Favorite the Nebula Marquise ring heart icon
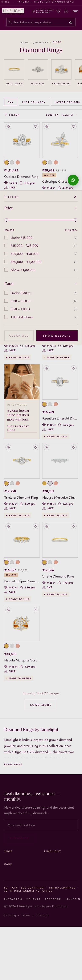Image resolution: width=82 pixels, height=980 pixels. (35, 610)
